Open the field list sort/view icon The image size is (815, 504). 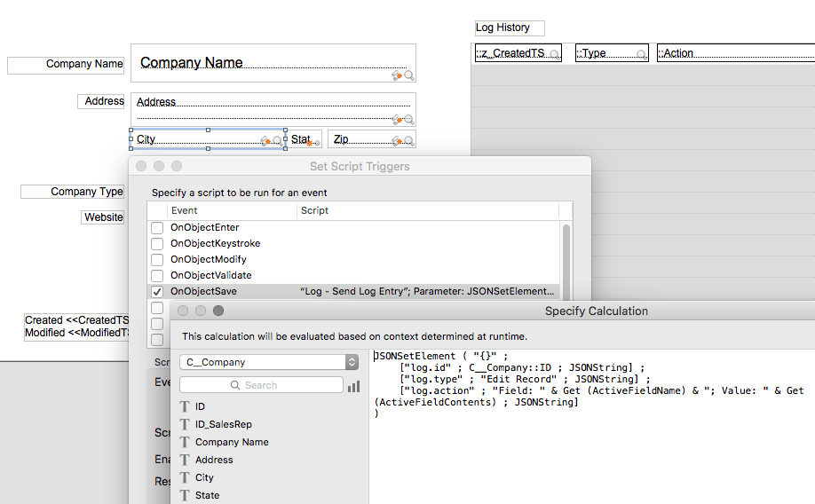click(354, 386)
